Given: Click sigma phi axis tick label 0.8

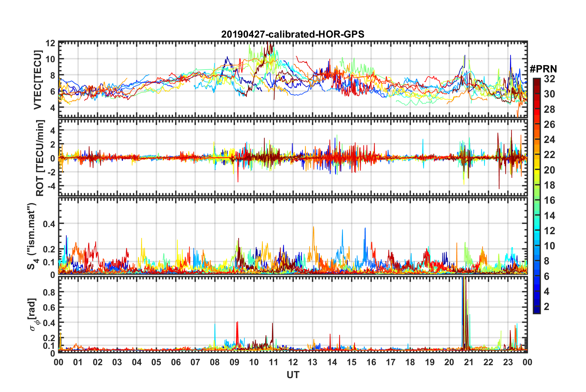Looking at the screenshot, I should [x=49, y=292].
